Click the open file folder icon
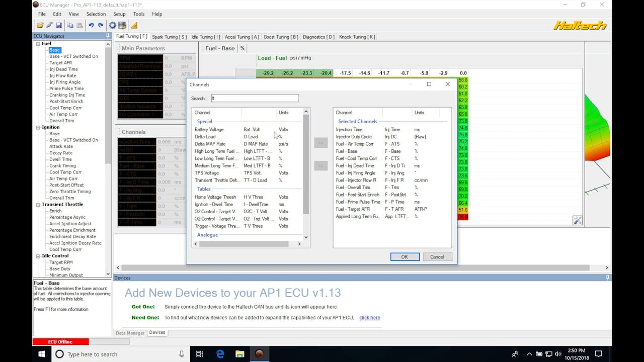Image resolution: width=644 pixels, height=362 pixels. click(x=40, y=25)
